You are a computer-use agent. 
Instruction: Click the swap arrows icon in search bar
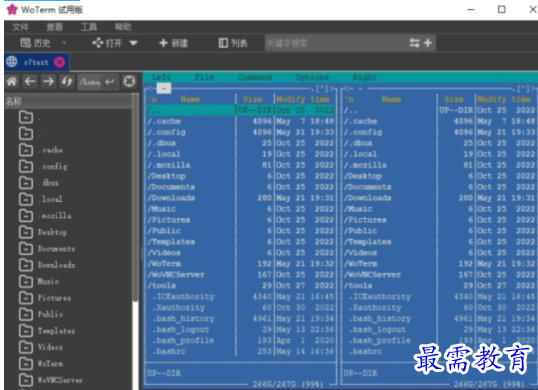click(x=414, y=43)
